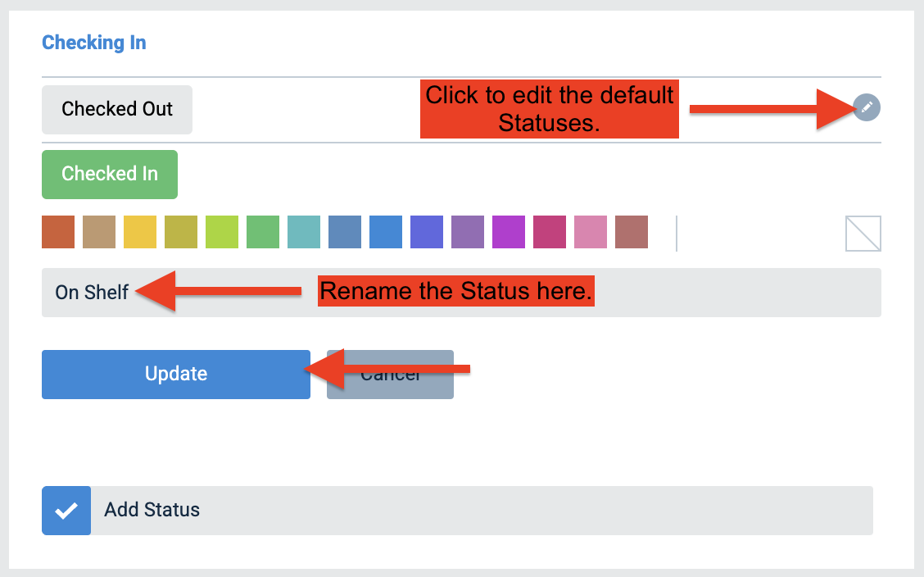
Task: Pick the olive color swatch
Action: 181,232
